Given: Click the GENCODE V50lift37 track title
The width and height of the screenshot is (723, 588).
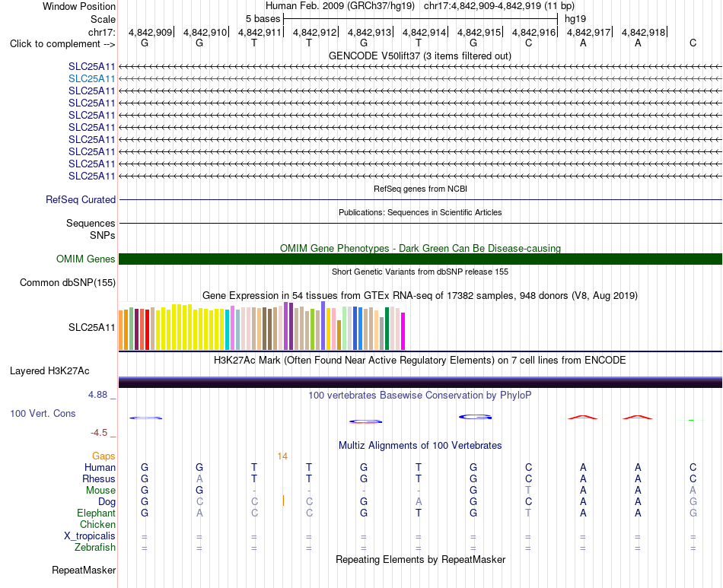Looking at the screenshot, I should pos(419,56).
